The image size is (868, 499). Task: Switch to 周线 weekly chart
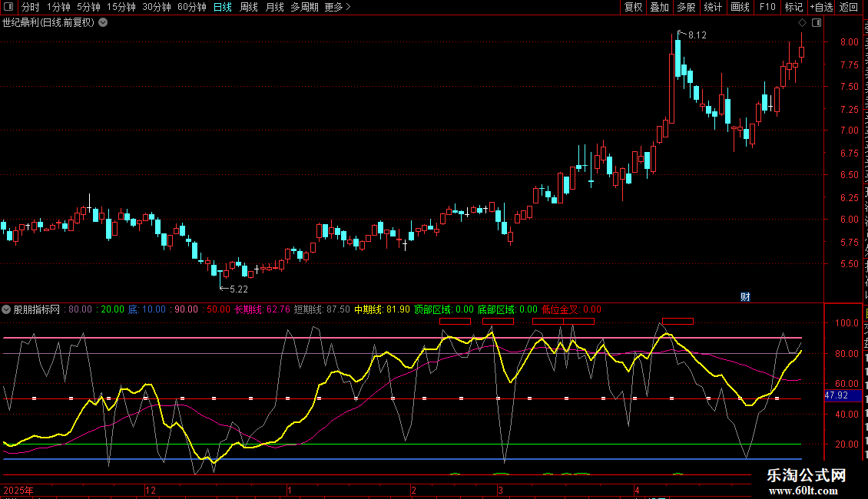(x=249, y=7)
